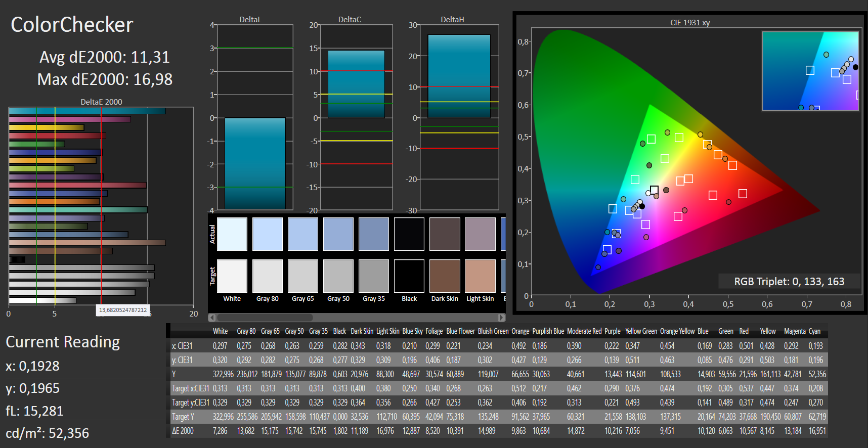Click the '190,450' Target Y cell
This screenshot has height=448, width=868.
(770, 417)
